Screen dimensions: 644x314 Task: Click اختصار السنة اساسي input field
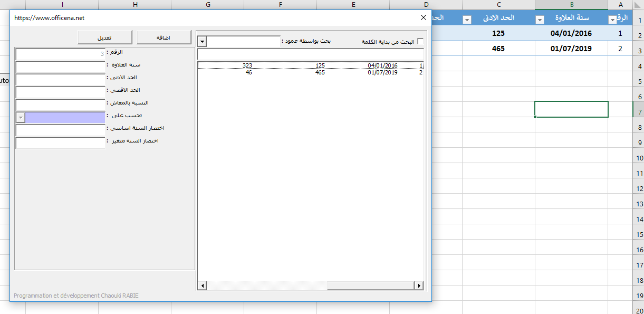pyautogui.click(x=61, y=130)
